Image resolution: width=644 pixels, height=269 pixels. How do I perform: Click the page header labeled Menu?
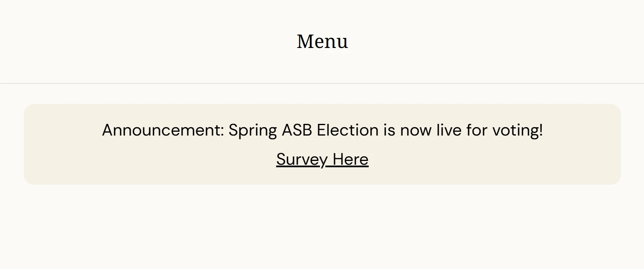pos(322,41)
